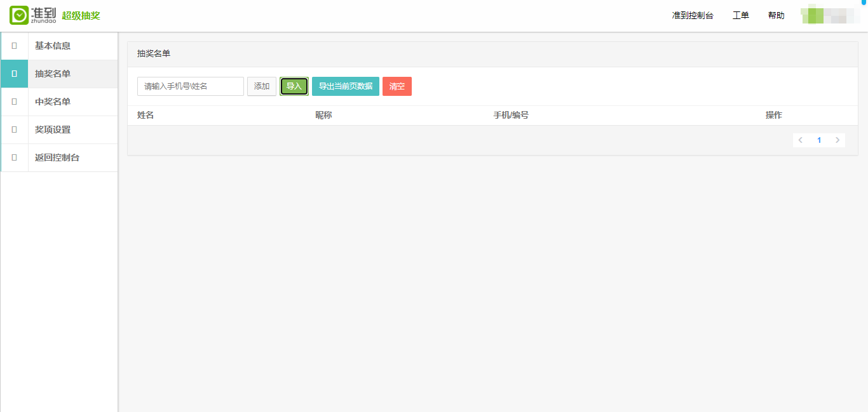This screenshot has width=868, height=412.
Task: Select 返回控制台 in the sidebar
Action: pyautogui.click(x=57, y=157)
